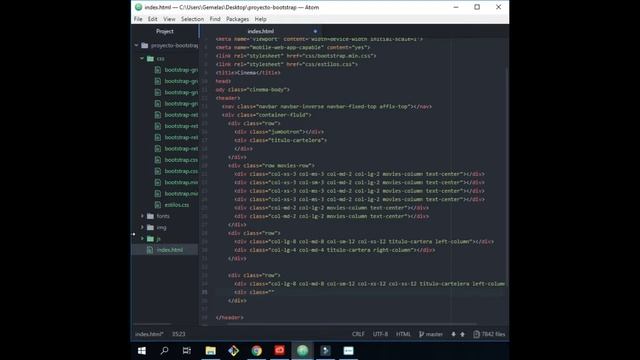The height and width of the screenshot is (360, 640).
Task: Click the fonts folder icon
Action: coord(150,216)
